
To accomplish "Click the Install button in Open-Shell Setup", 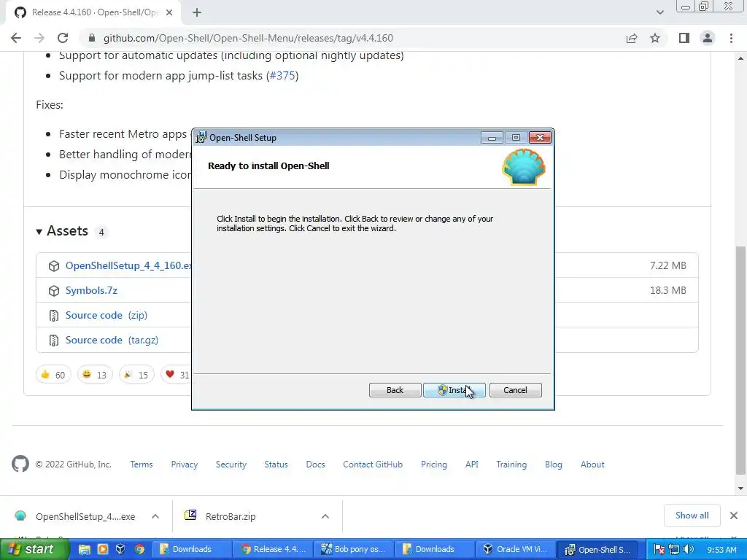I will [x=454, y=390].
